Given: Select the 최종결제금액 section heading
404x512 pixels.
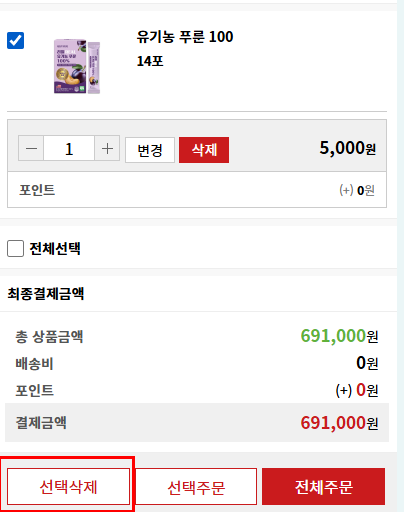Looking at the screenshot, I should pos(46,294).
